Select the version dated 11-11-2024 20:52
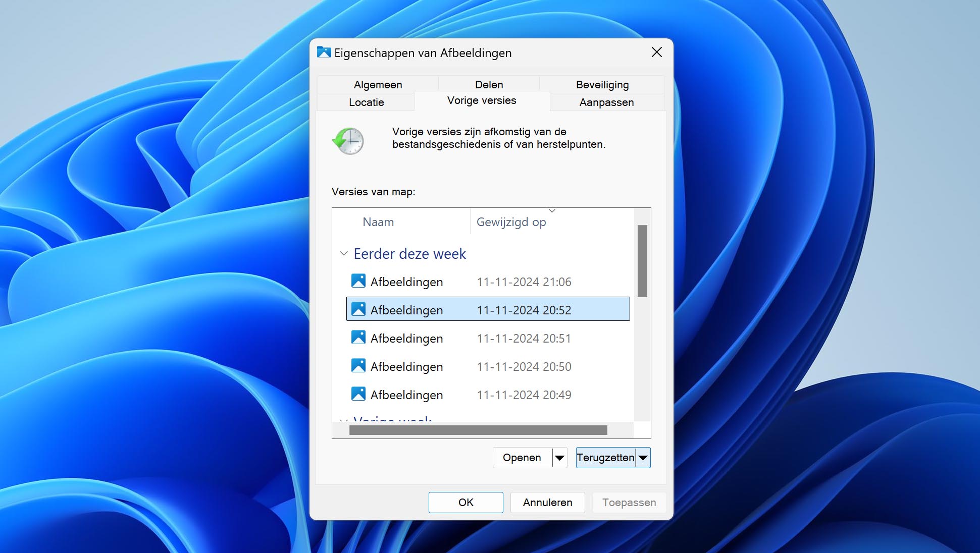Viewport: 980px width, 553px height. (488, 310)
